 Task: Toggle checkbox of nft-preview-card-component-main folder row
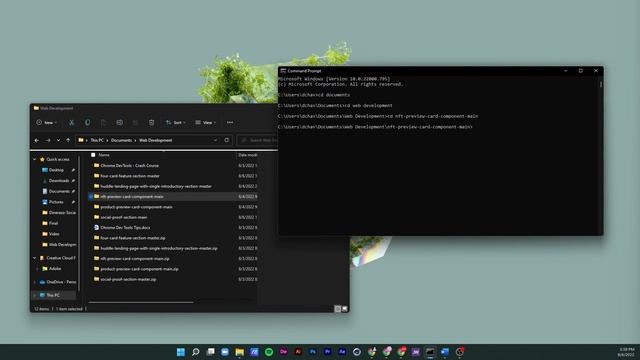91,197
